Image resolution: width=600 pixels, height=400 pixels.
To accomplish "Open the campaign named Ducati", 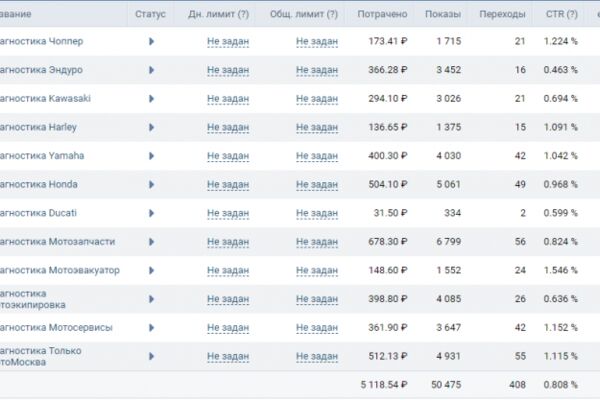I will click(38, 213).
